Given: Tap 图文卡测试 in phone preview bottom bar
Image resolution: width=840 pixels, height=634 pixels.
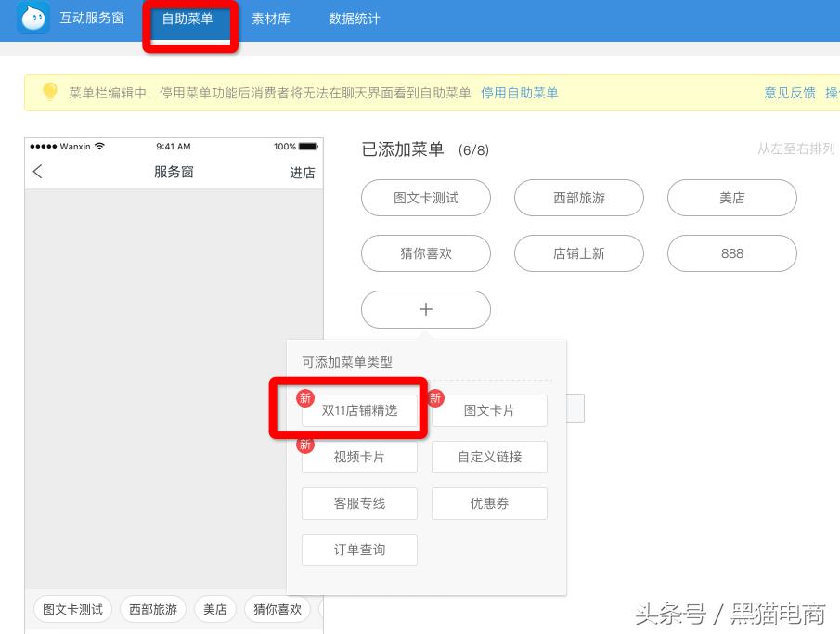Looking at the screenshot, I should pos(72,609).
